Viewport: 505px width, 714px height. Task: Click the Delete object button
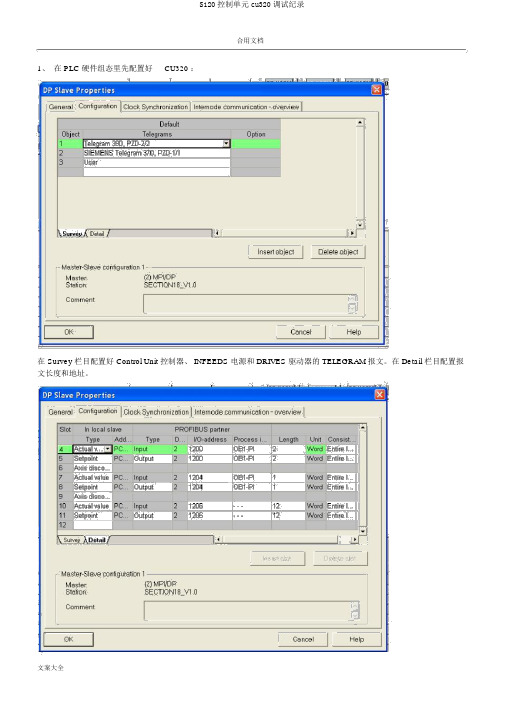[x=338, y=252]
